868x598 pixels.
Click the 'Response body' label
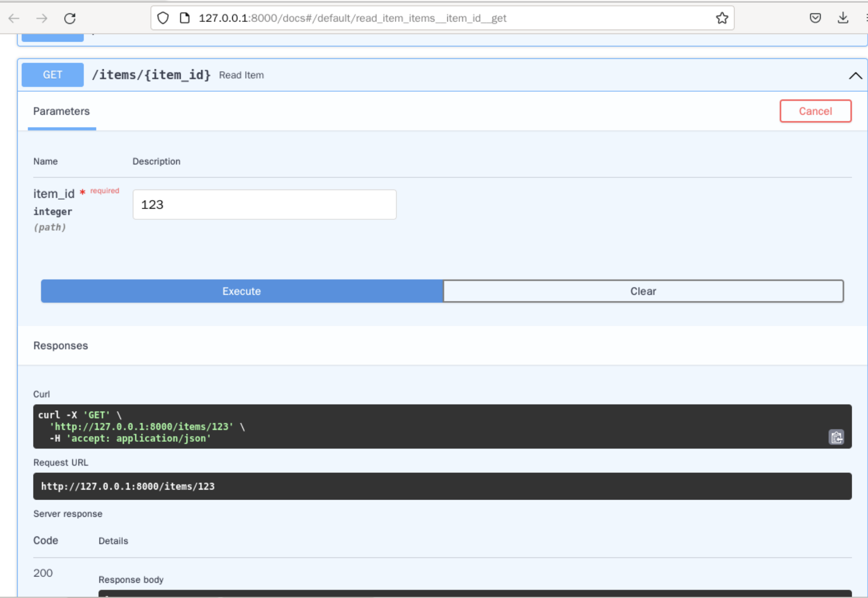pos(131,579)
